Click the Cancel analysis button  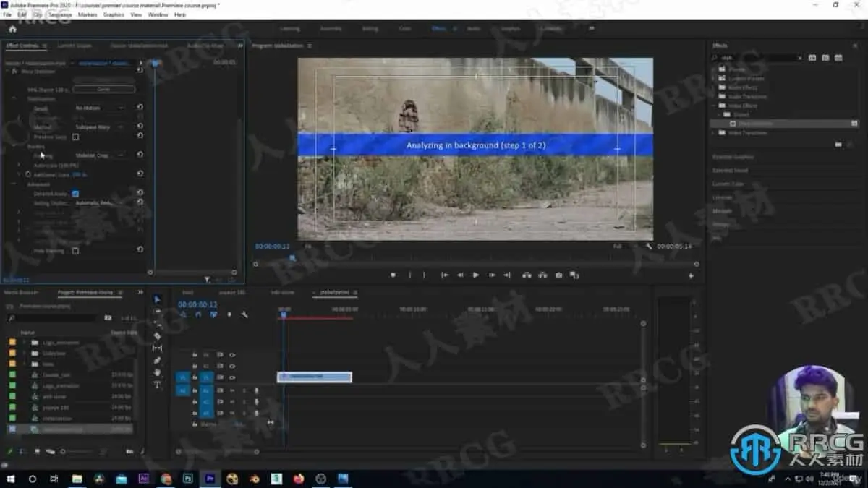click(103, 89)
